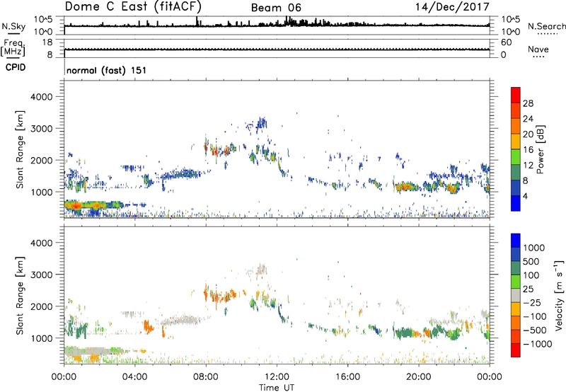This screenshot has height=392, width=566.
Task: Click the 'N.Search' legend label
Action: [x=546, y=26]
